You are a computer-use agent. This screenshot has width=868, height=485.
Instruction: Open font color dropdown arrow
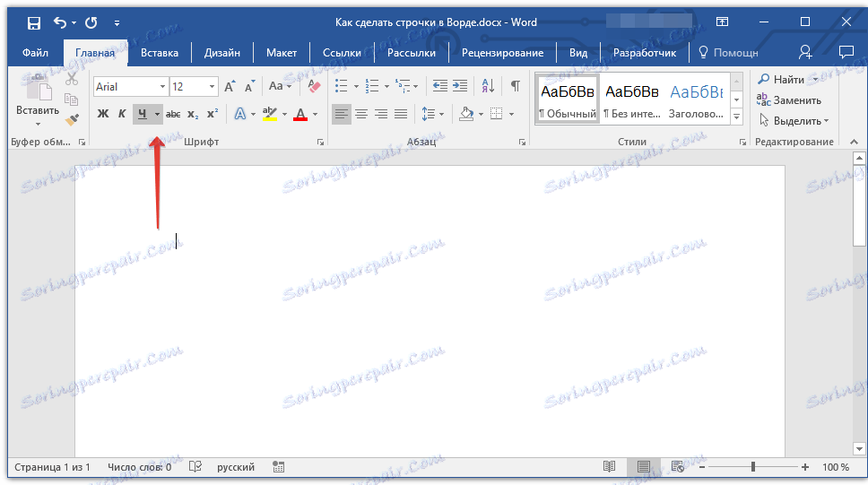315,114
